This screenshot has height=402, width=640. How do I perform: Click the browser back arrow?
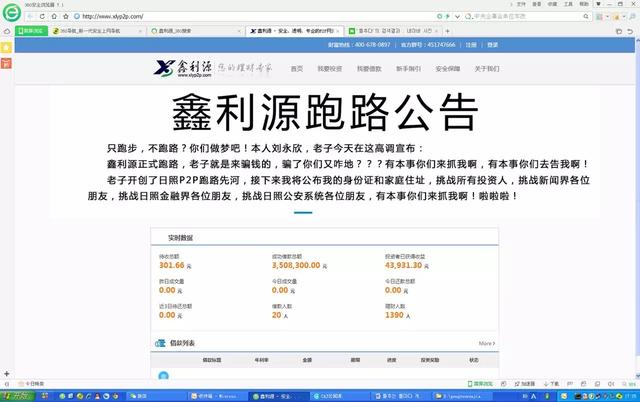click(x=30, y=16)
